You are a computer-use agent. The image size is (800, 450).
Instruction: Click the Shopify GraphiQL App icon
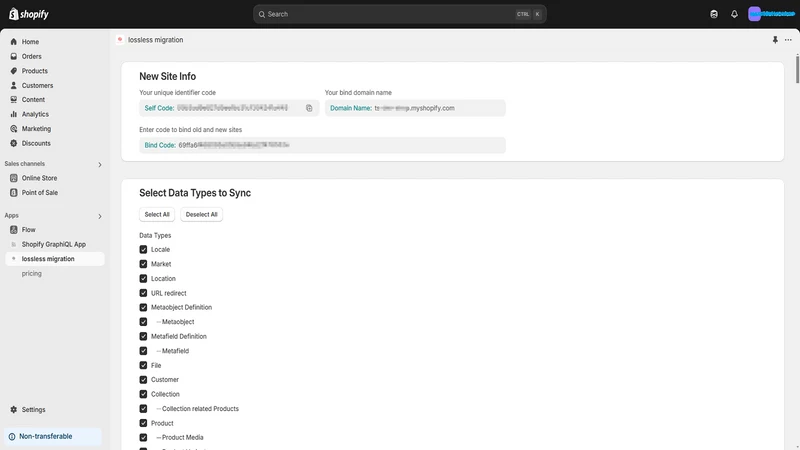point(14,244)
